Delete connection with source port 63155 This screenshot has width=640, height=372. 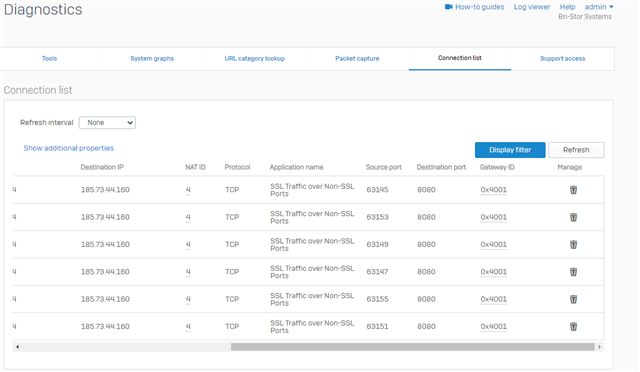pos(573,299)
